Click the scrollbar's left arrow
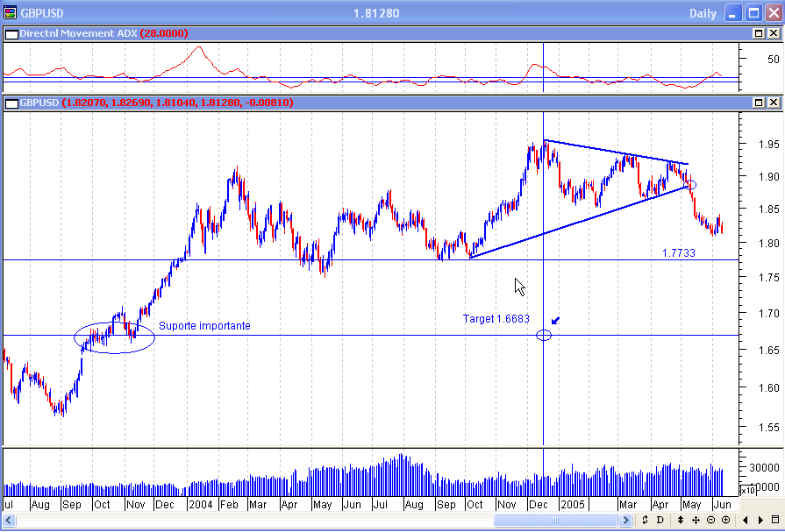The image size is (785, 532). [x=6, y=520]
